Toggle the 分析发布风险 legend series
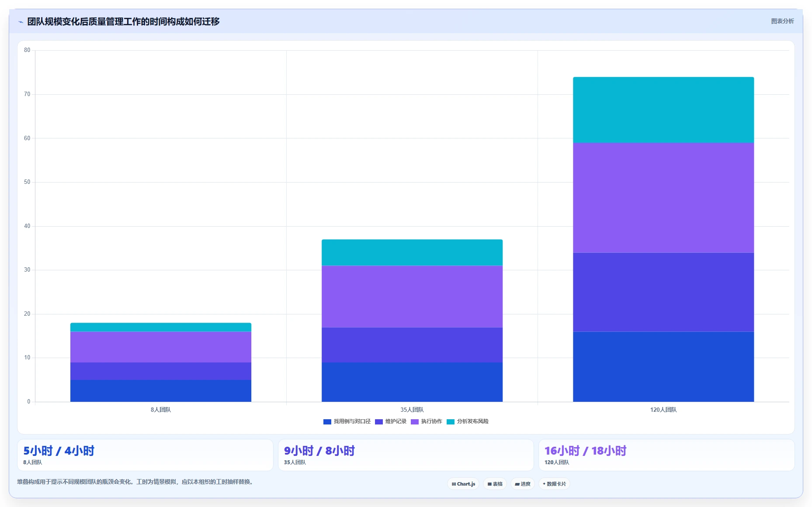Viewport: 812px width, 507px height. click(x=468, y=421)
